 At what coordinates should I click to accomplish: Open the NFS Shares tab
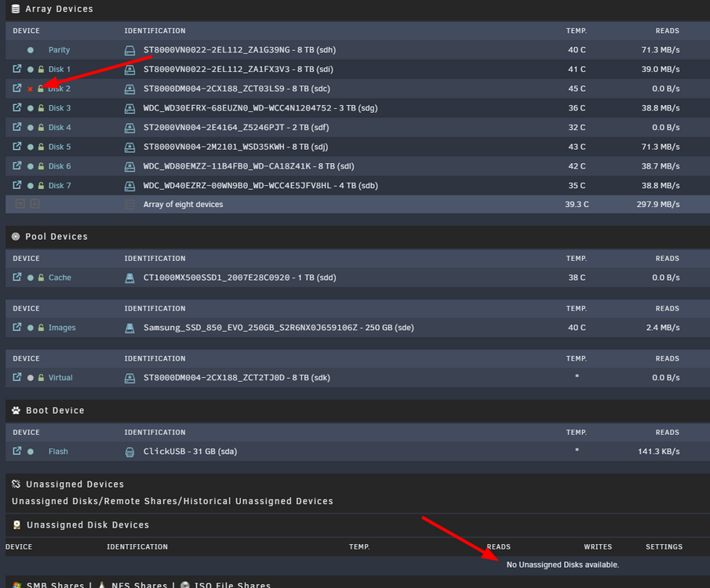140,584
